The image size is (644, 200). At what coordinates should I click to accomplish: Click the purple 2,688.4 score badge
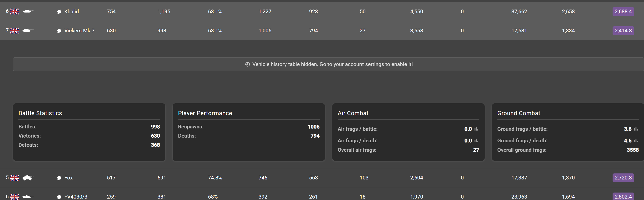coord(623,12)
